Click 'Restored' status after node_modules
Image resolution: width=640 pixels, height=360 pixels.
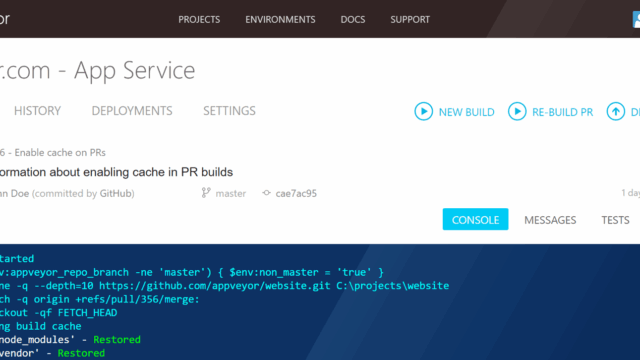(117, 340)
